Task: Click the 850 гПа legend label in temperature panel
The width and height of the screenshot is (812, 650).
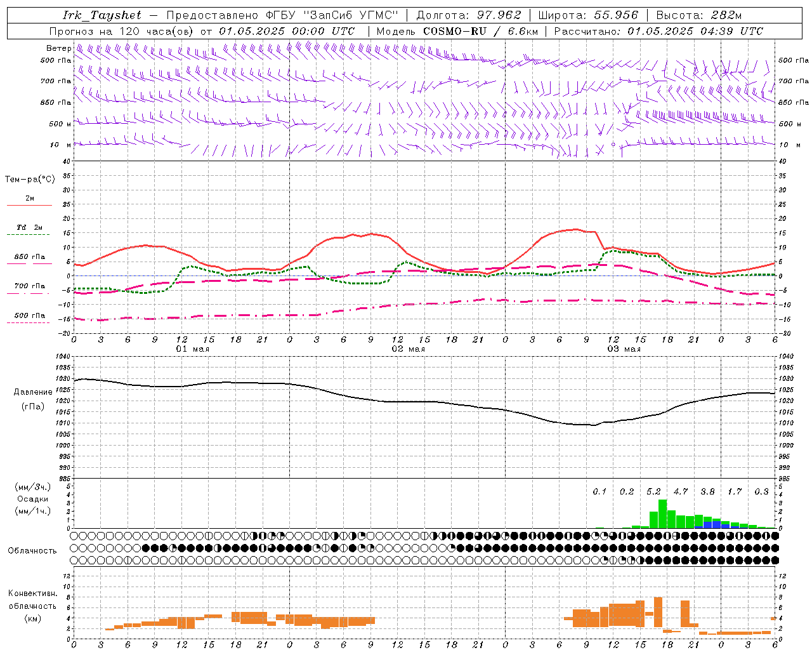Action: tap(30, 257)
